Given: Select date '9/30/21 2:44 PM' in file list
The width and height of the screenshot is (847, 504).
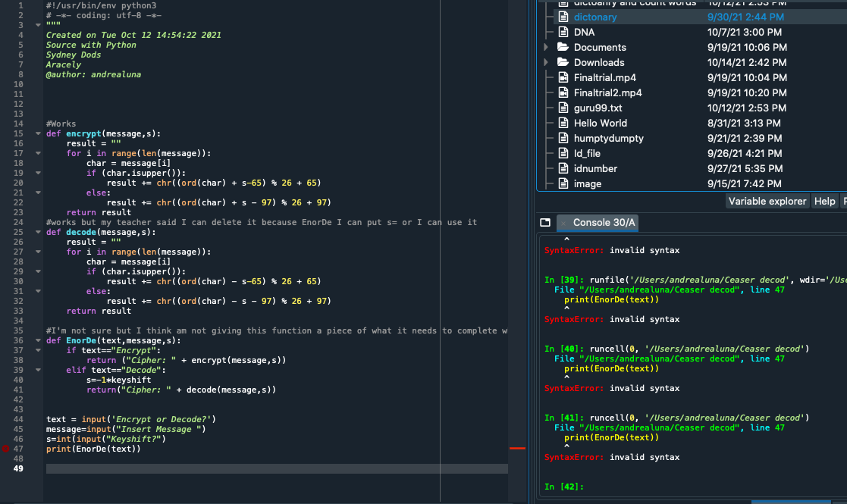Looking at the screenshot, I should (745, 17).
